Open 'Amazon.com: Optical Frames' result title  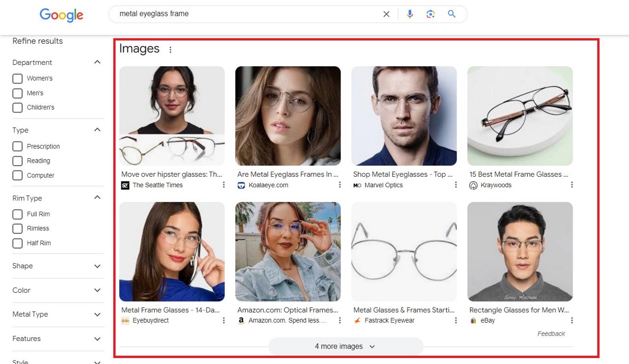288,310
